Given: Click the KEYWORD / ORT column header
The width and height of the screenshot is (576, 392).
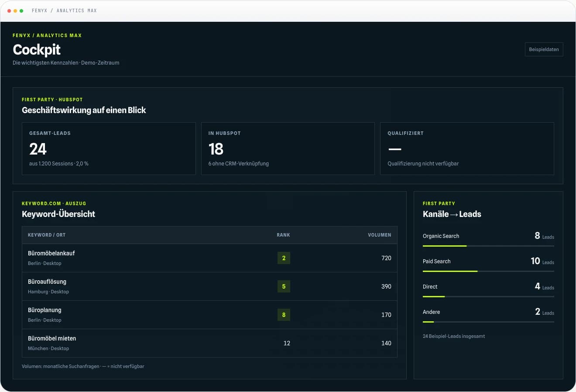Looking at the screenshot, I should [x=47, y=235].
